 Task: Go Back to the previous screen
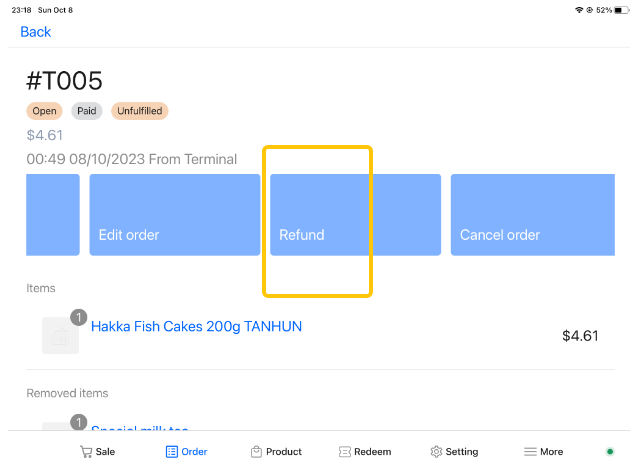click(x=36, y=32)
